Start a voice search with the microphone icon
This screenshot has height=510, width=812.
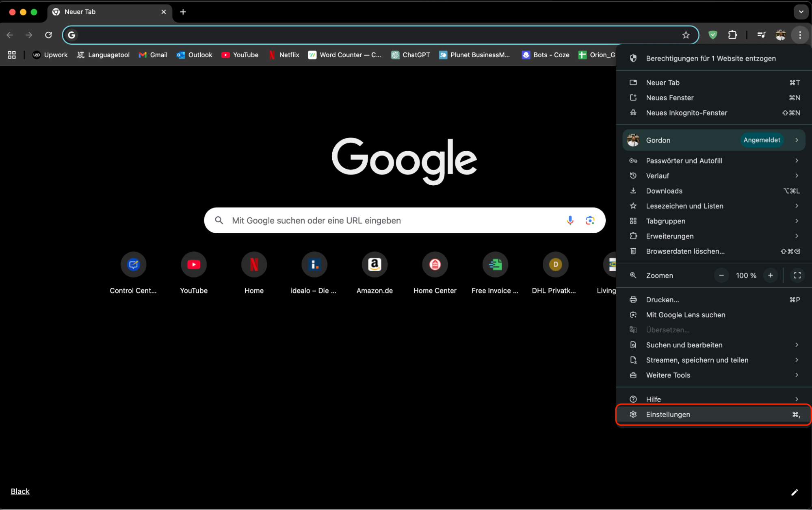(x=570, y=220)
